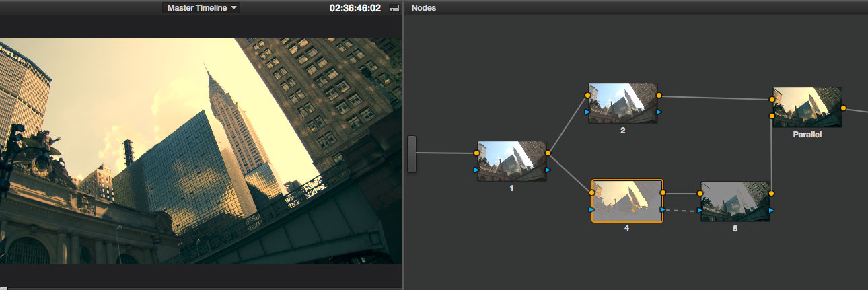Click the viewer image of the skyscrapers
The height and width of the screenshot is (290, 868).
tap(201, 151)
